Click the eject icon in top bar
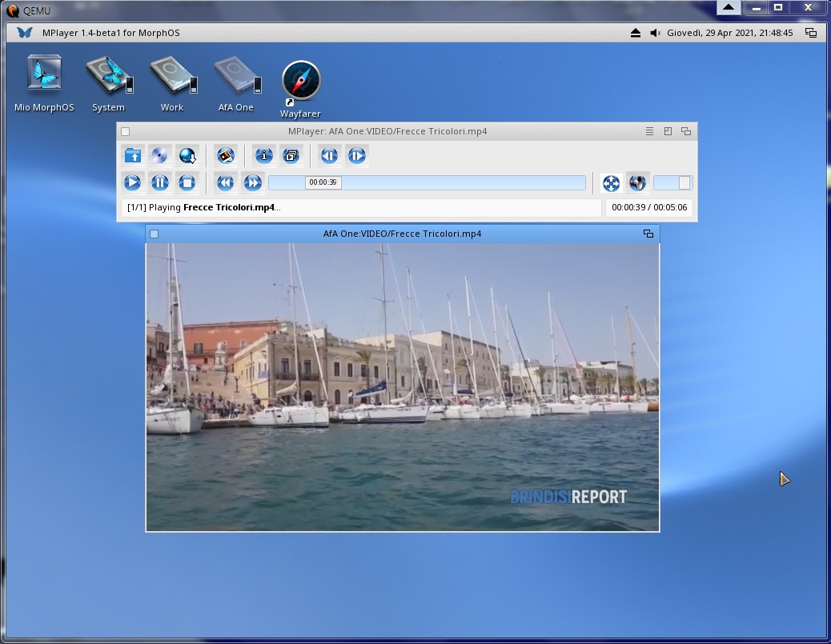 636,33
